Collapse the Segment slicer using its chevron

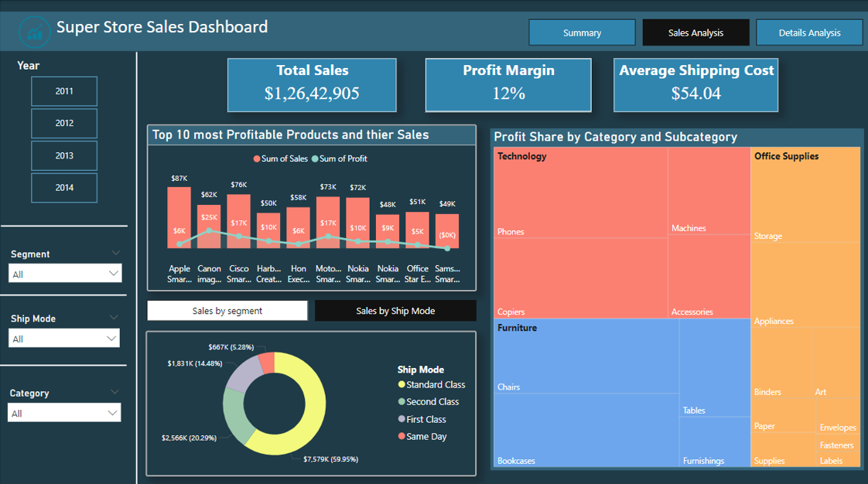click(x=116, y=253)
